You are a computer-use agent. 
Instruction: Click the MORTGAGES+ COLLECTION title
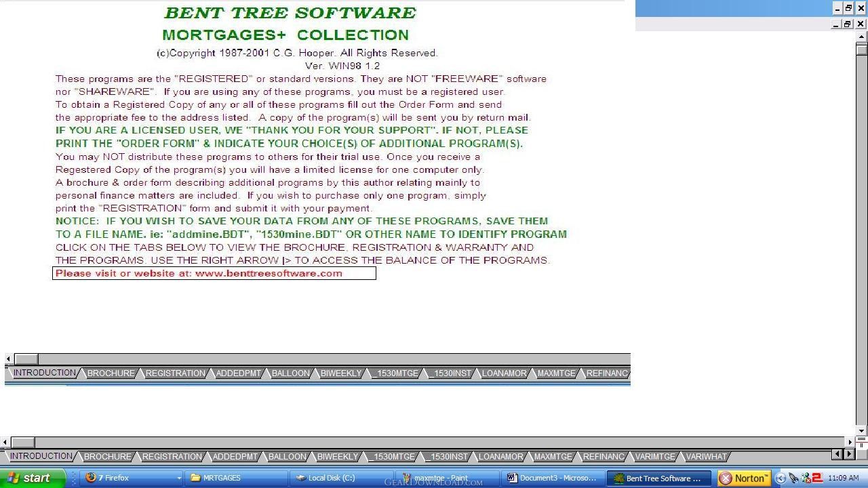285,35
